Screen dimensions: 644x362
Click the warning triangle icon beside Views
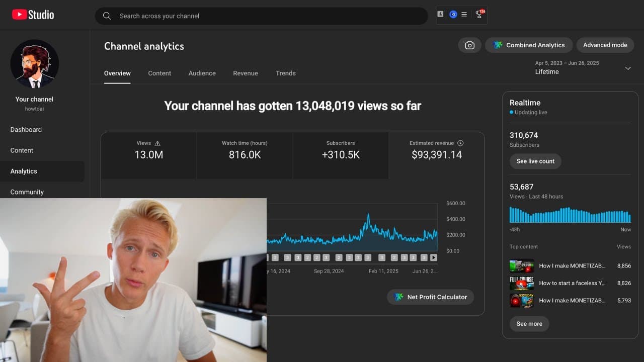[x=157, y=143]
